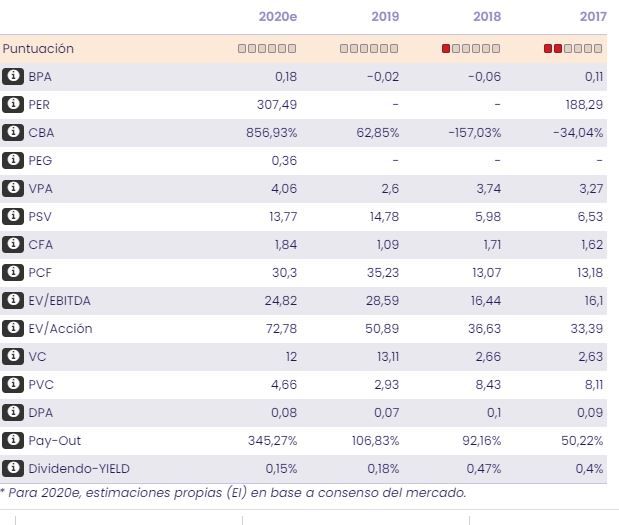
Task: Click the EV/Acción row label
Action: coord(60,328)
